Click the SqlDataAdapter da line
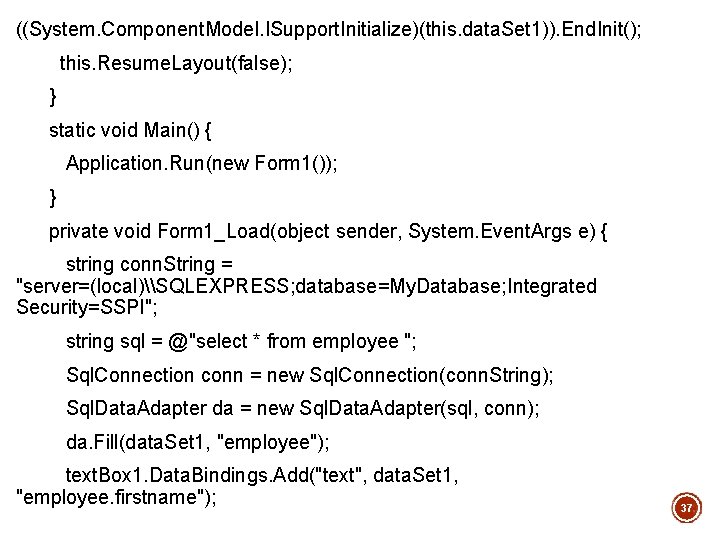Image resolution: width=720 pixels, height=540 pixels. click(302, 408)
